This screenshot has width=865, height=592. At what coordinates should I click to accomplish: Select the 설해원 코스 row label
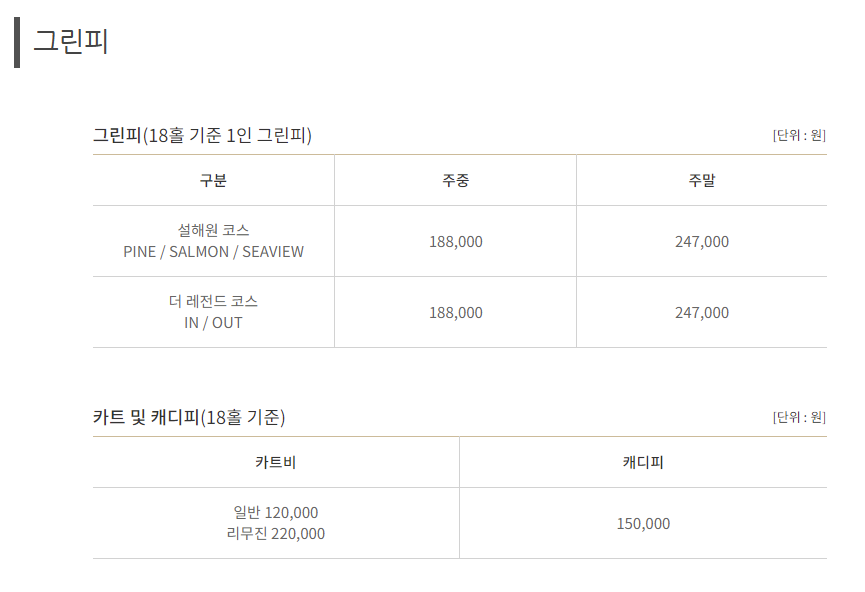click(x=213, y=230)
